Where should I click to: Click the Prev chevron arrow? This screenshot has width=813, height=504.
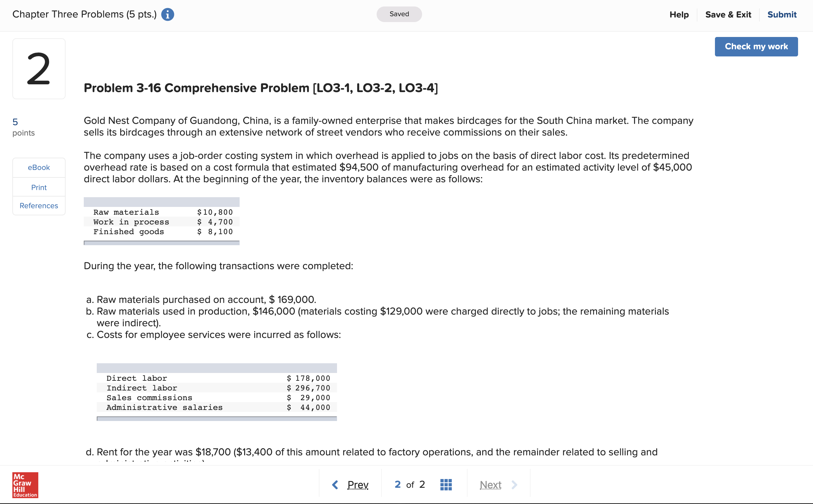click(x=335, y=485)
